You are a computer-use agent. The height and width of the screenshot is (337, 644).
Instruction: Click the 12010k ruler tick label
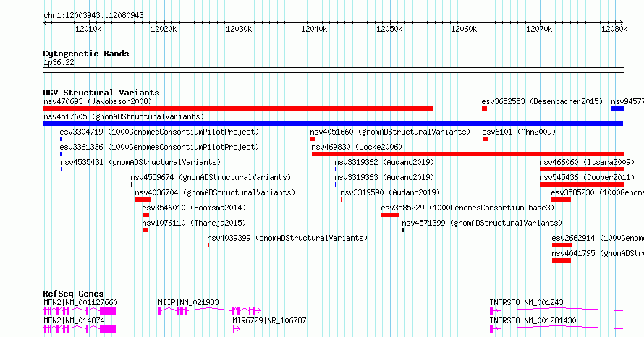pyautogui.click(x=88, y=29)
